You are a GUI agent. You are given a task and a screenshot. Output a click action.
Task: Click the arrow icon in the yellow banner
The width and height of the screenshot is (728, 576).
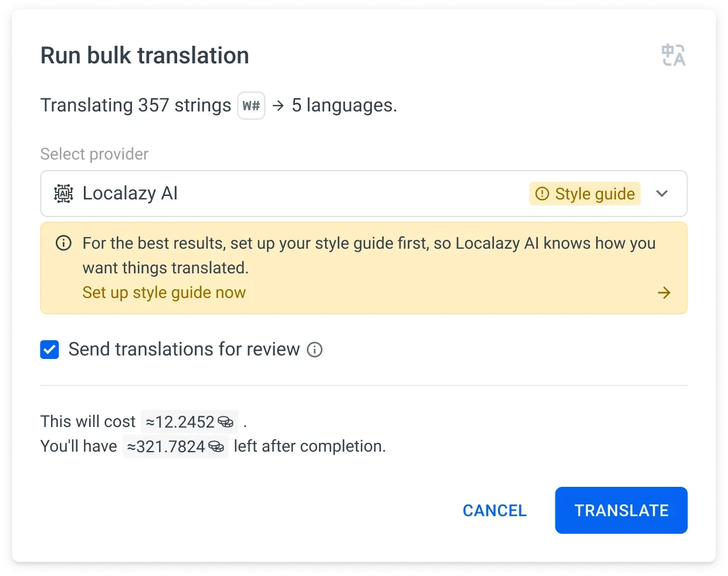coord(664,293)
